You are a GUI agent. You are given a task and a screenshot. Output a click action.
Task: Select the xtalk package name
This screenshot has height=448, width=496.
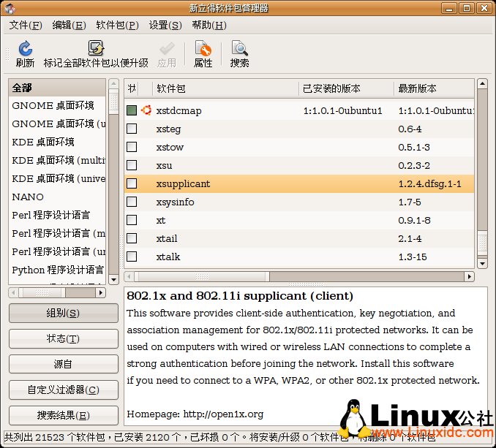[168, 257]
